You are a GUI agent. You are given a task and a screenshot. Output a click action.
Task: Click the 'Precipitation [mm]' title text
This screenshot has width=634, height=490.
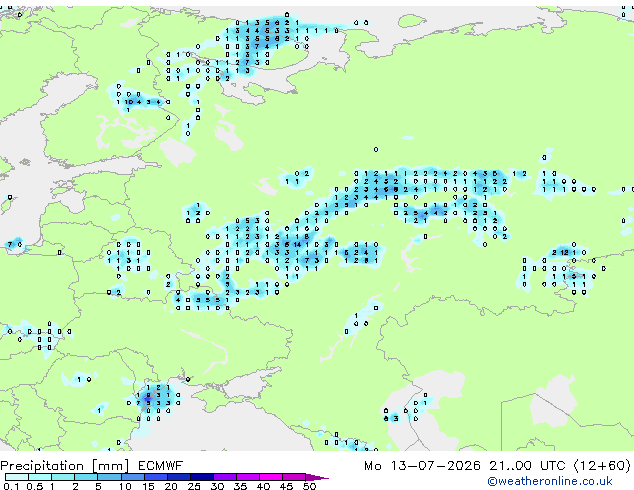pos(65,466)
